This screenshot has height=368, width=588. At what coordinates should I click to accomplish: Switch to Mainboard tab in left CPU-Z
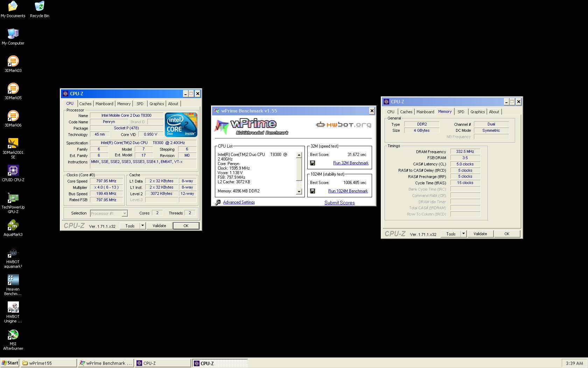[x=104, y=104]
